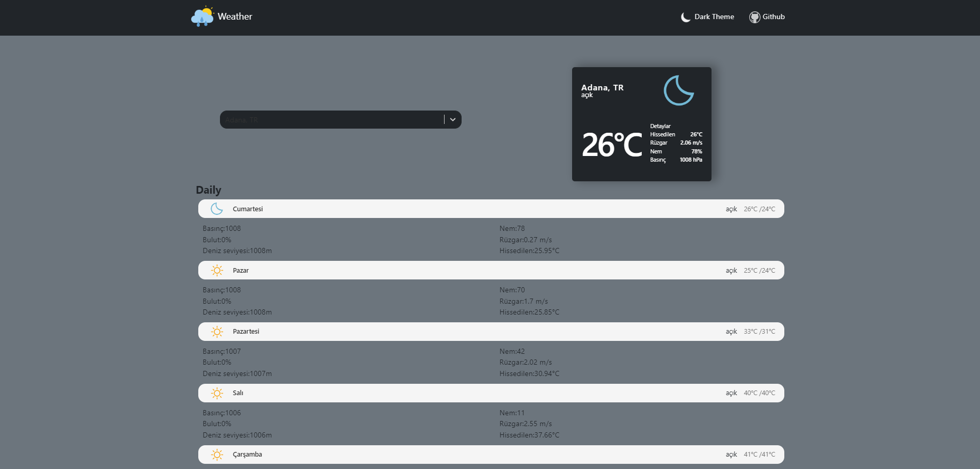
Task: Click Basınç:1007 under Pazartesi
Action: [x=222, y=351]
